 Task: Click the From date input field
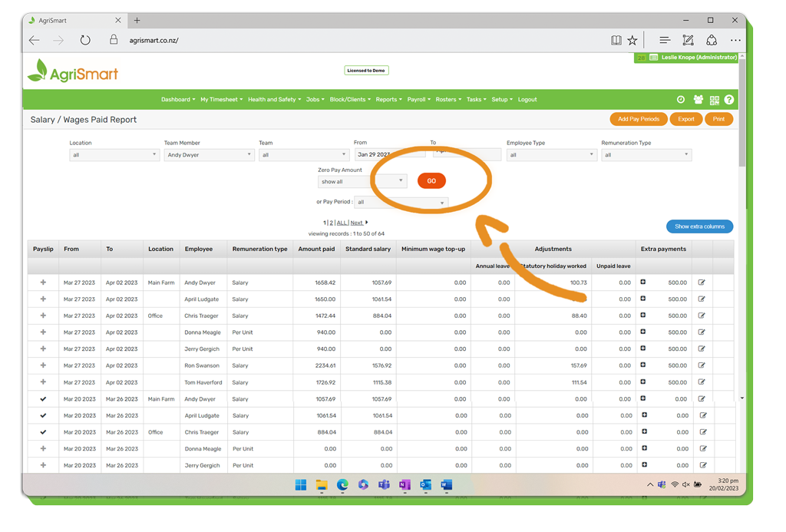click(389, 155)
